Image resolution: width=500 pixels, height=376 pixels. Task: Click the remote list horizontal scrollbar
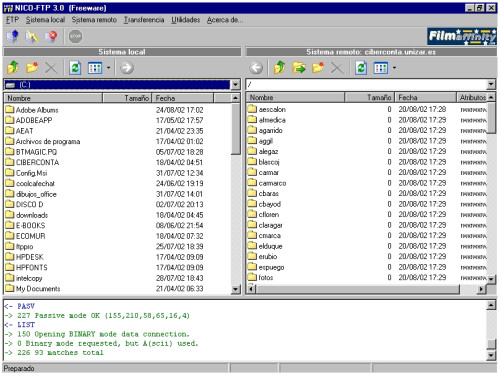[367, 289]
